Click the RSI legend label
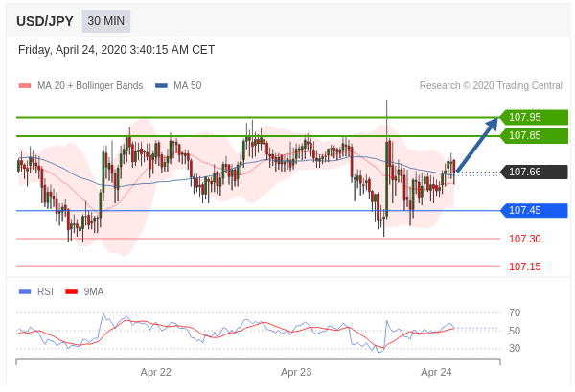The height and width of the screenshot is (392, 575). [x=45, y=292]
